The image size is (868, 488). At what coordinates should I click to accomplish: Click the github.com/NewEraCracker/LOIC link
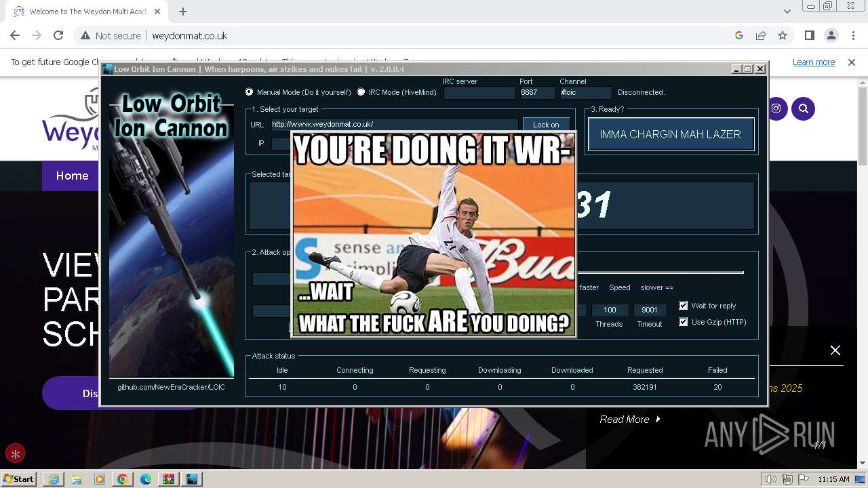171,387
